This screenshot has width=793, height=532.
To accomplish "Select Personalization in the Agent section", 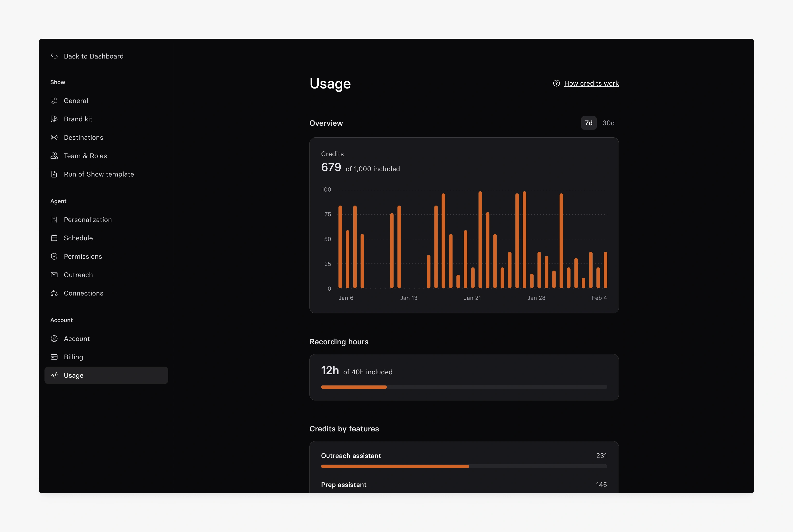I will coord(106,220).
